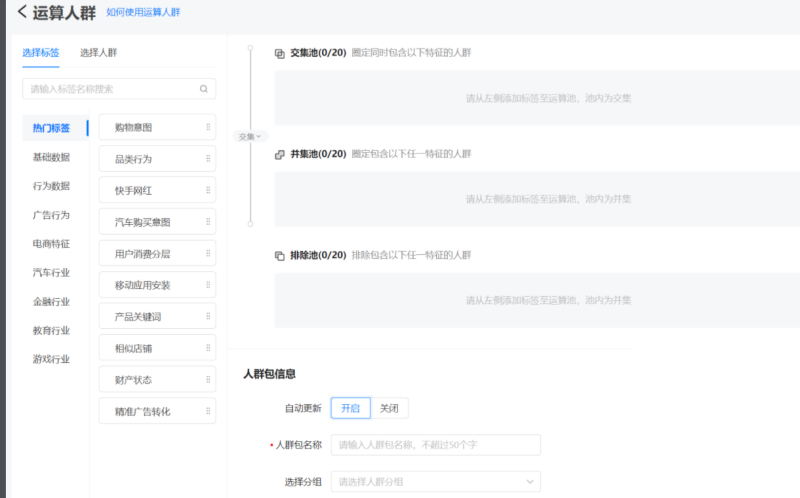Focus the 人群包名称 input field

pos(436,445)
